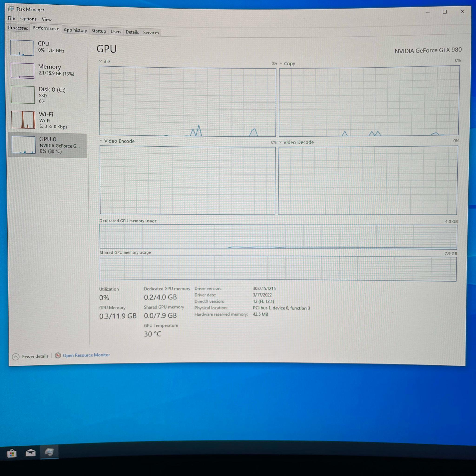The width and height of the screenshot is (476, 476).
Task: Click the Wi-Fi mini graph thumbnail
Action: 23,120
